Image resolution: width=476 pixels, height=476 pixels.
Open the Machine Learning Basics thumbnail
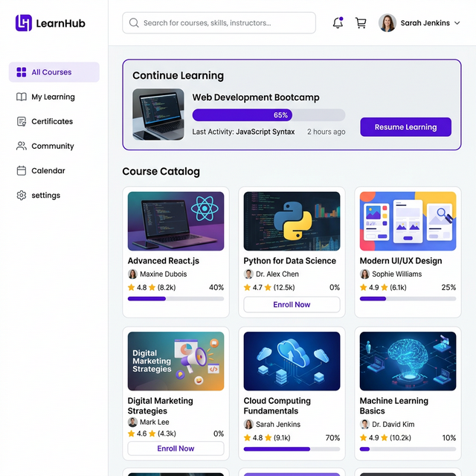(408, 361)
